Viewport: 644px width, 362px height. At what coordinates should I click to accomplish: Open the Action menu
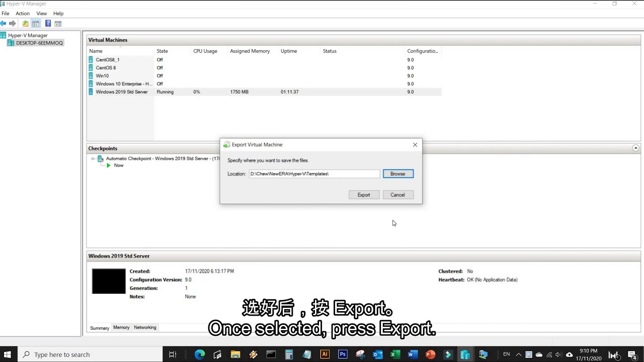pos(23,14)
